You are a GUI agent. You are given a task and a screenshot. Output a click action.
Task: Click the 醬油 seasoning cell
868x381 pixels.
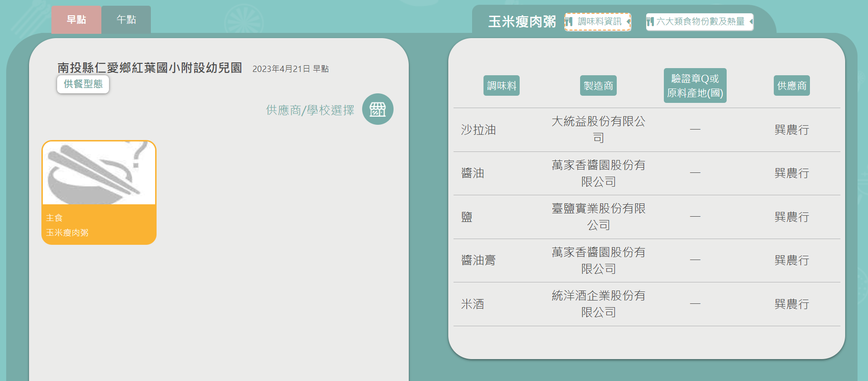coord(473,173)
